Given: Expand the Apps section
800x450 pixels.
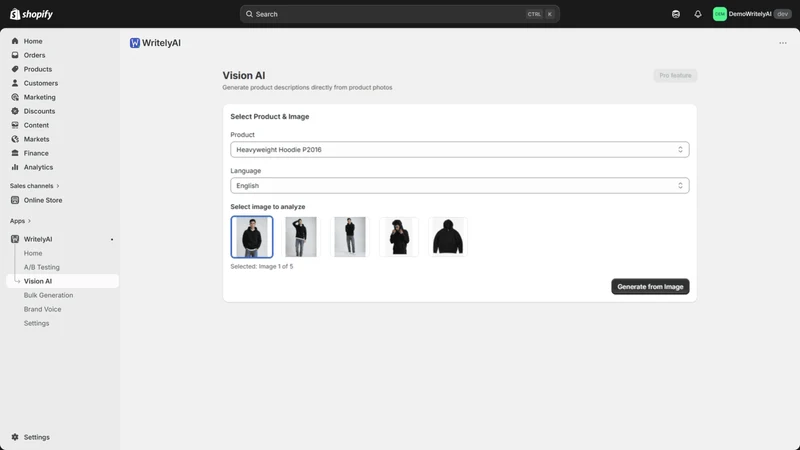Looking at the screenshot, I should pyautogui.click(x=20, y=221).
